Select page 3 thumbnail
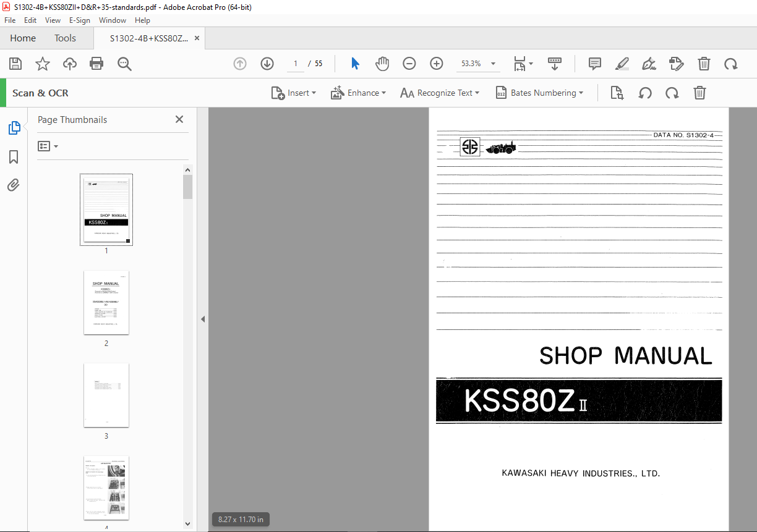Screen dimensions: 757x532 pyautogui.click(x=106, y=395)
